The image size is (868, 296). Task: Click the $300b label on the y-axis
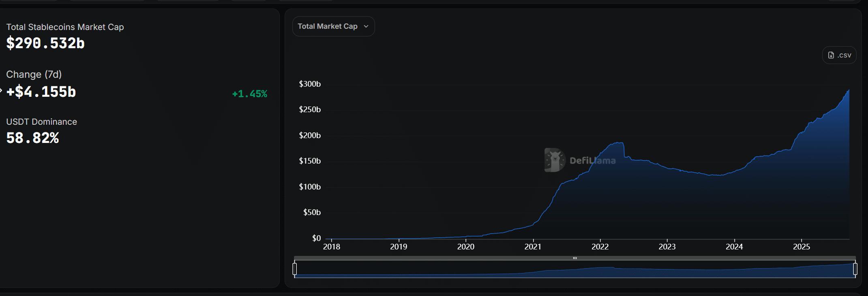(310, 84)
